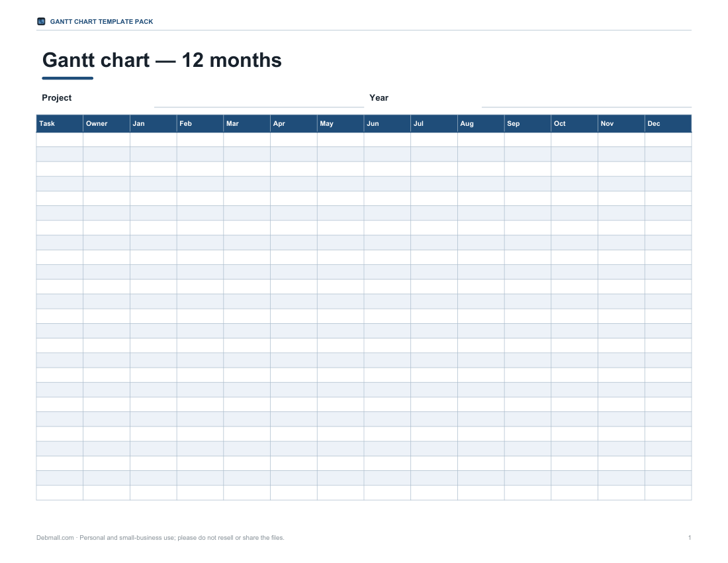Select the Task column header

(60, 124)
